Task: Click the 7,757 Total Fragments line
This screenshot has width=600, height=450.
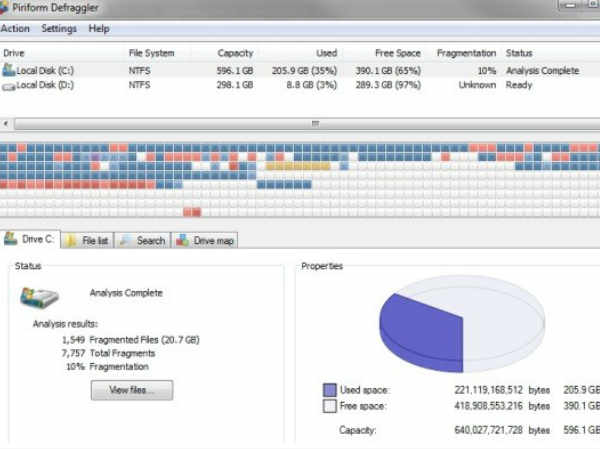Action: 108,353
